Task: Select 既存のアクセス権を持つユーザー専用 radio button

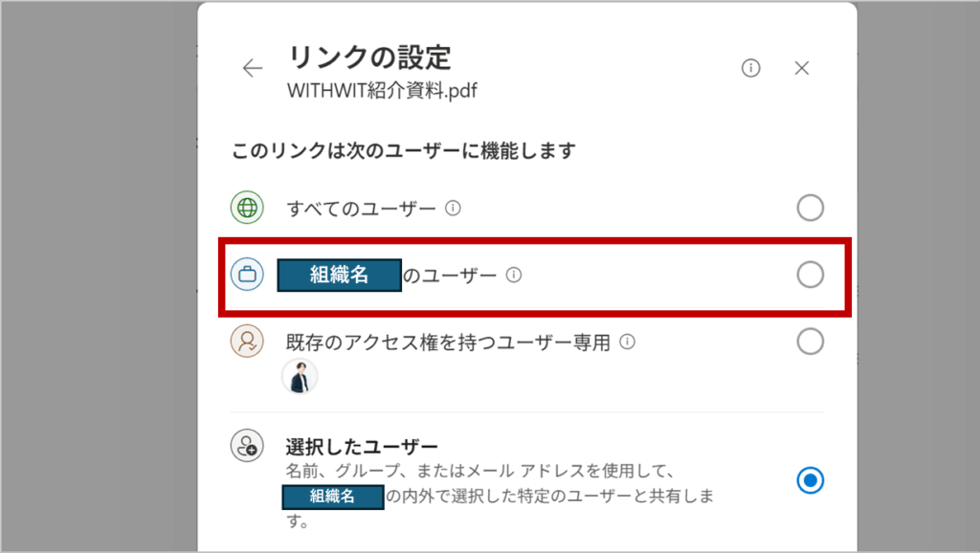Action: (810, 342)
